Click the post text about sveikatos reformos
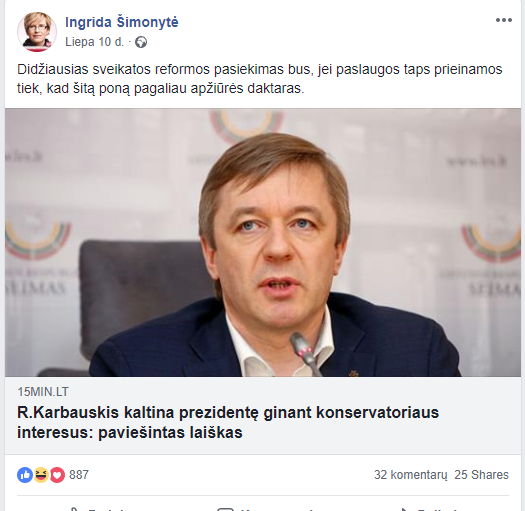The image size is (525, 511). (x=259, y=79)
